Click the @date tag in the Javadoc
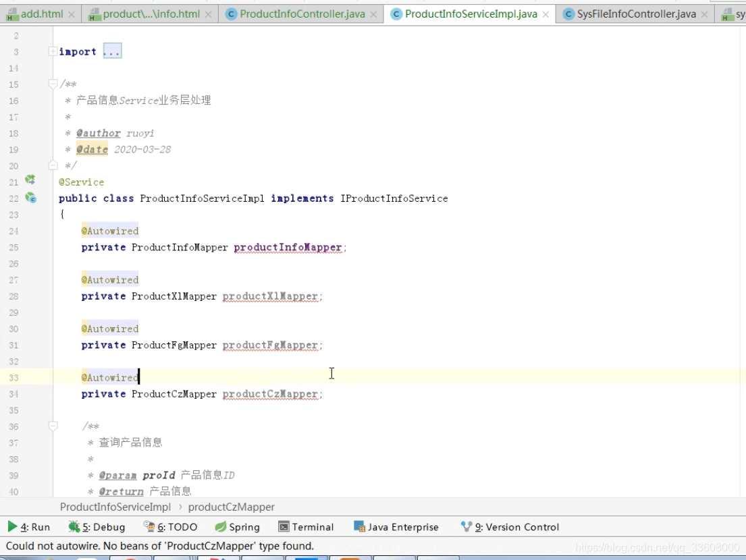The image size is (746, 560). coord(92,150)
